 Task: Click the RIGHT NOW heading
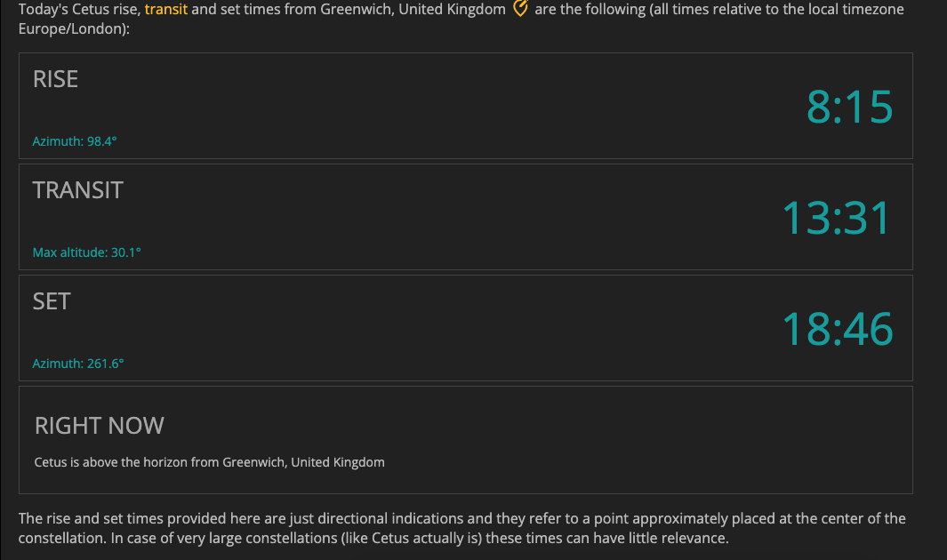point(99,426)
